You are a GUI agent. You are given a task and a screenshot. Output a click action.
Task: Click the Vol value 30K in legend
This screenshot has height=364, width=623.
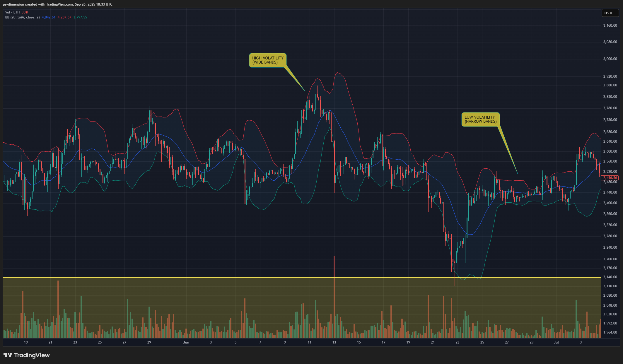pos(25,12)
